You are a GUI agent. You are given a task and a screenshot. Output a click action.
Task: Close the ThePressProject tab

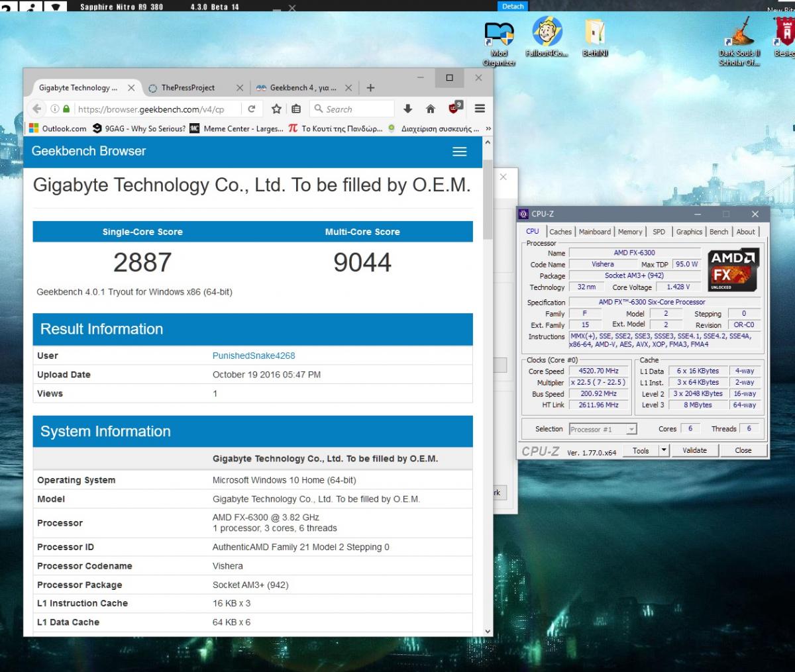click(240, 87)
